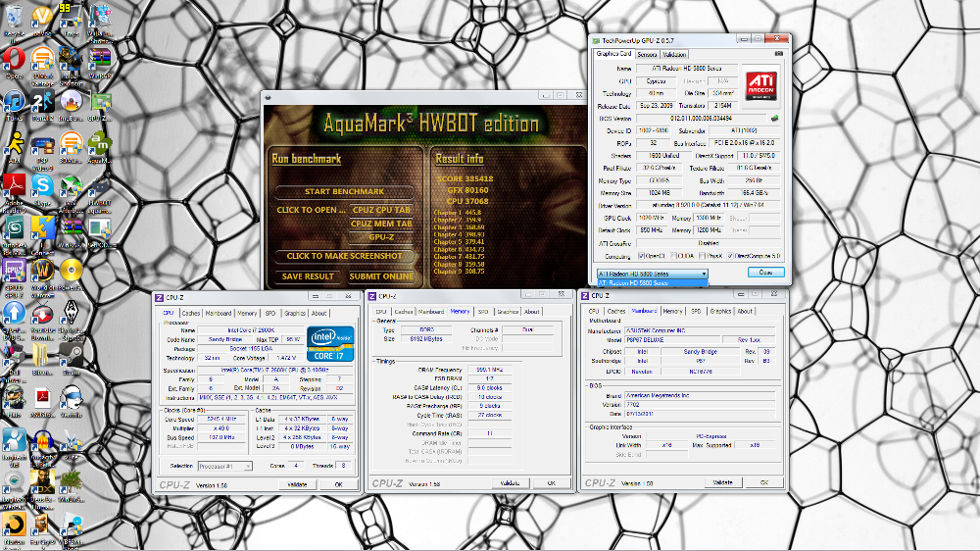Launch the AquaMark green desktop shortcut
This screenshot has height=551, width=980.
(x=99, y=146)
